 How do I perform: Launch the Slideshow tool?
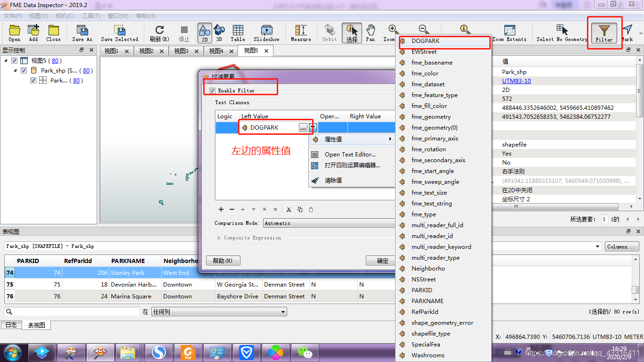click(x=266, y=33)
